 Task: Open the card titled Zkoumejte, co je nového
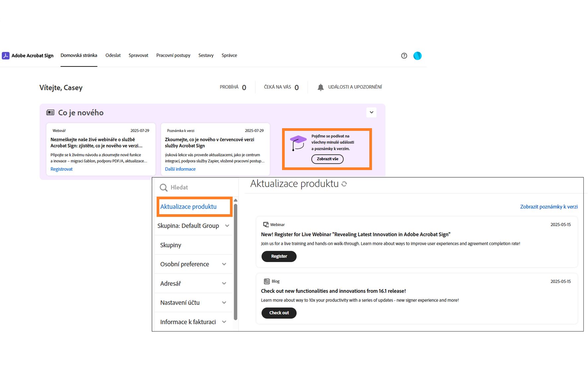[215, 149]
